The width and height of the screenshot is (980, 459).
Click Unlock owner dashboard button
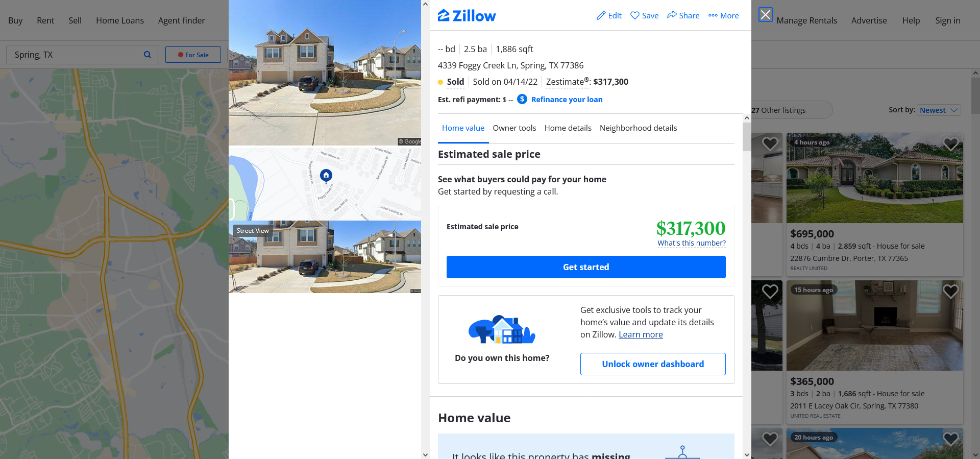pos(653,364)
